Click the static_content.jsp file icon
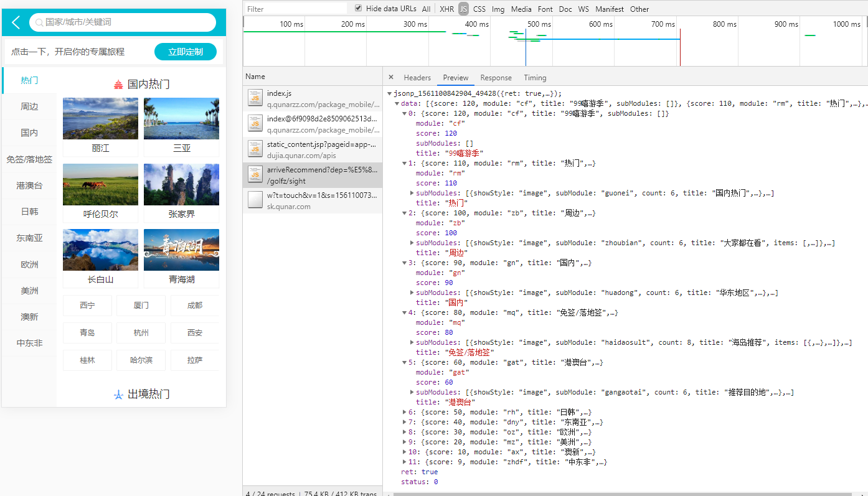 [255, 149]
